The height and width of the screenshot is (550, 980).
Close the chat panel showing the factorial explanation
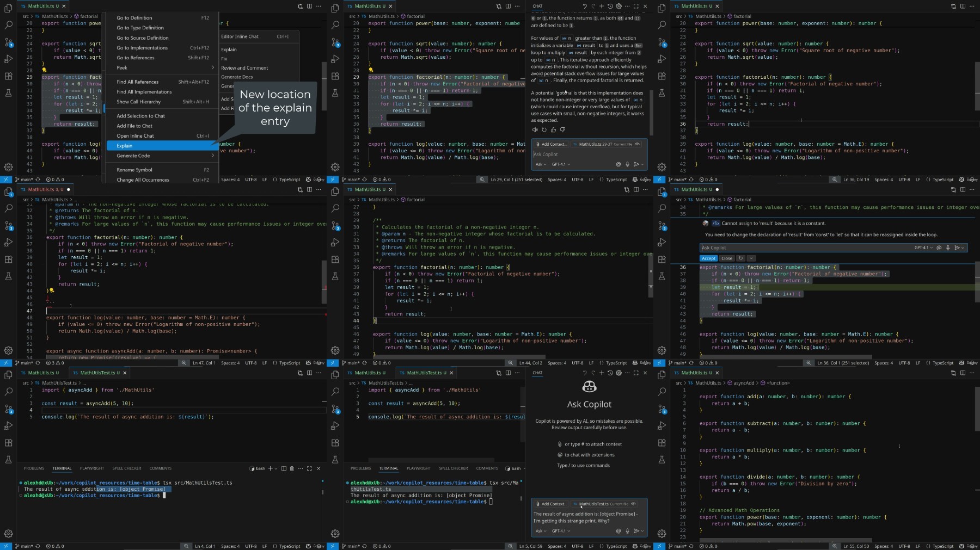pos(645,6)
